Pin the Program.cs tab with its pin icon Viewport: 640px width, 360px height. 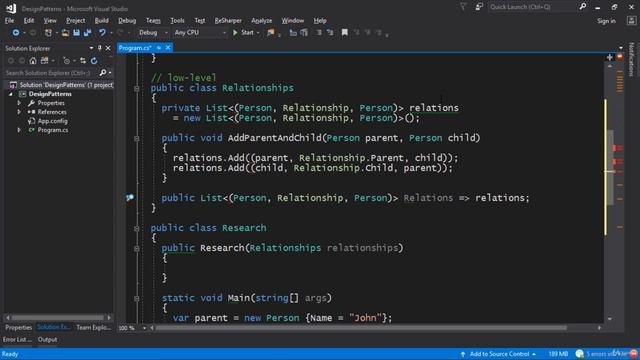click(x=159, y=48)
